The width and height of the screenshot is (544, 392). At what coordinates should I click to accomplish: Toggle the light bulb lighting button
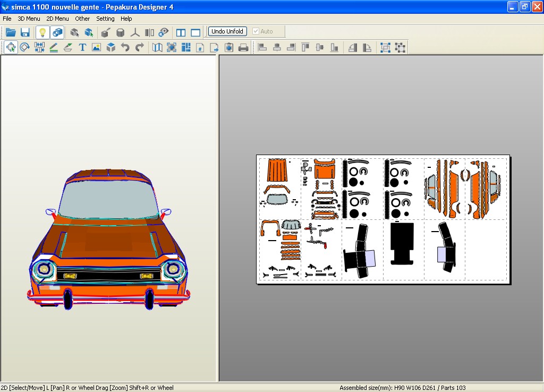(x=42, y=32)
